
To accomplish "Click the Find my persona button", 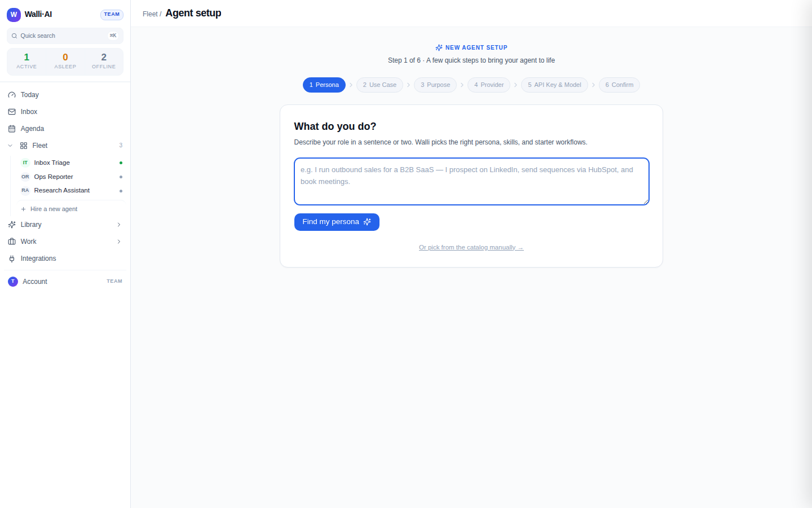I will coord(337,222).
